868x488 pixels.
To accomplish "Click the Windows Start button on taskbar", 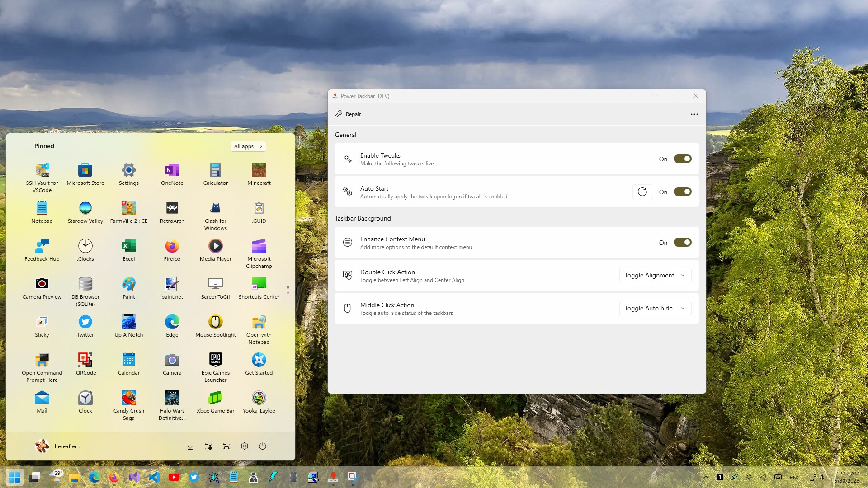I will click(14, 477).
